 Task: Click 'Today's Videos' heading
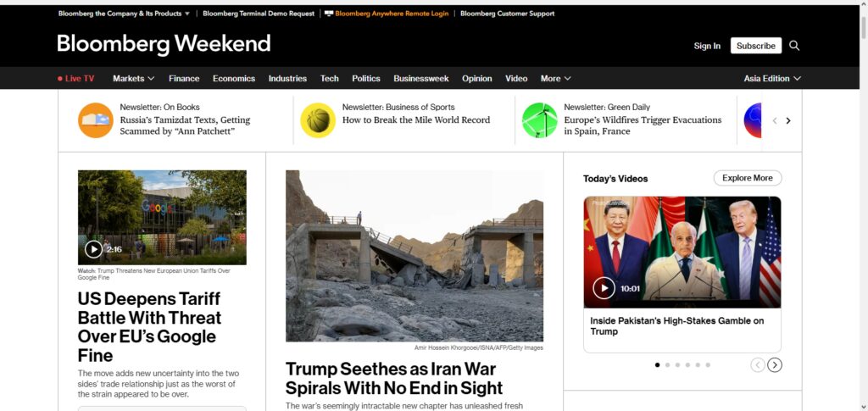615,179
